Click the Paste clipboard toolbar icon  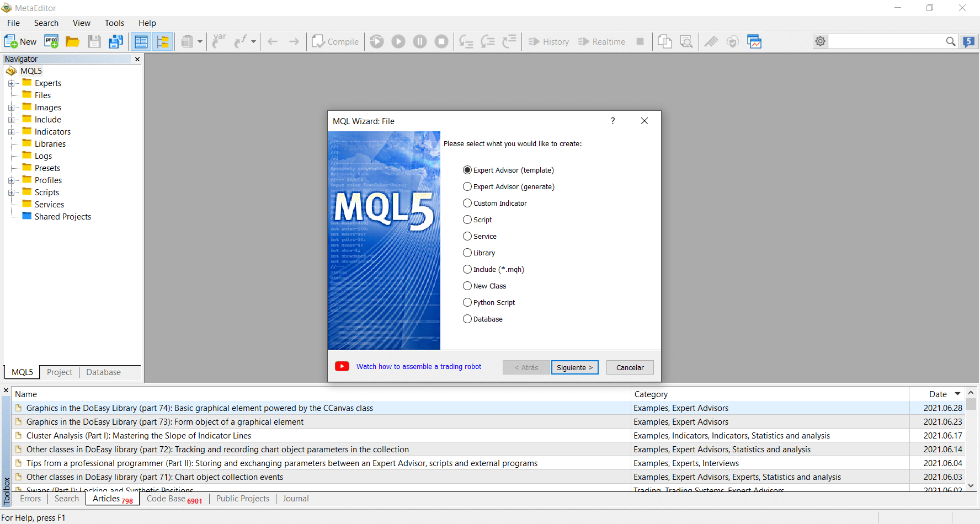point(187,41)
